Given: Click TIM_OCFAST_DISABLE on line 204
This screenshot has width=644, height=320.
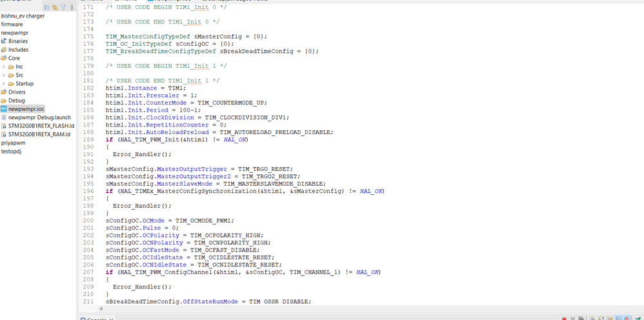Looking at the screenshot, I should 225,250.
